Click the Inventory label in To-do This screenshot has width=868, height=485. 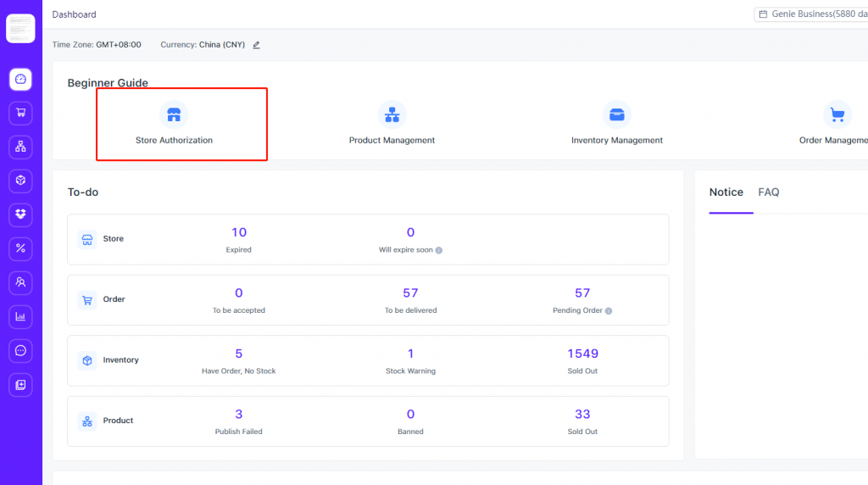(120, 360)
